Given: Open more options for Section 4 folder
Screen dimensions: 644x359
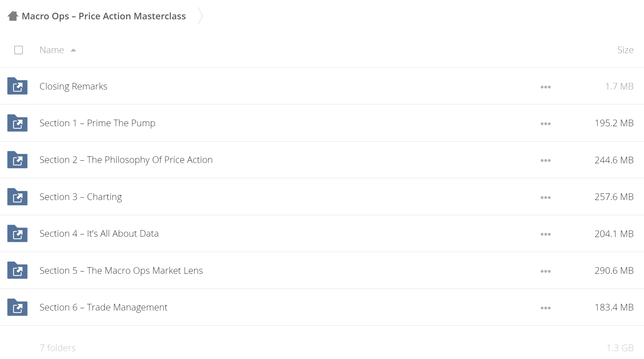Looking at the screenshot, I should click(x=546, y=234).
